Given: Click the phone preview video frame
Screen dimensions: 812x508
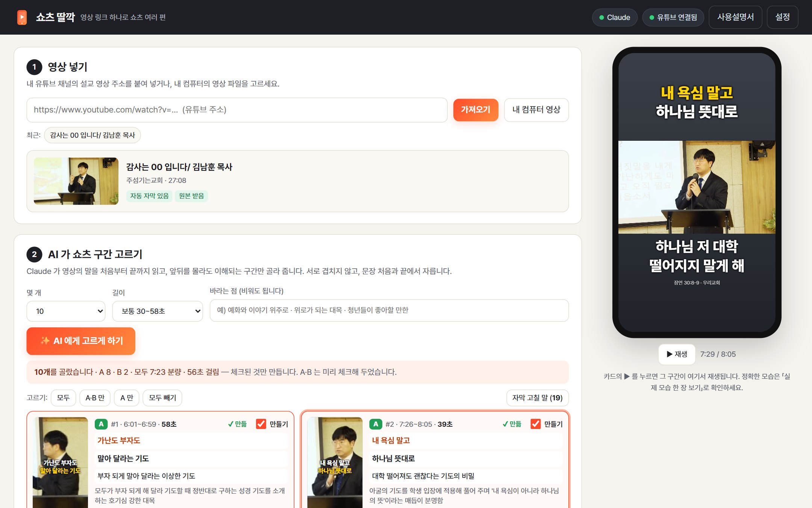Looking at the screenshot, I should tap(697, 187).
